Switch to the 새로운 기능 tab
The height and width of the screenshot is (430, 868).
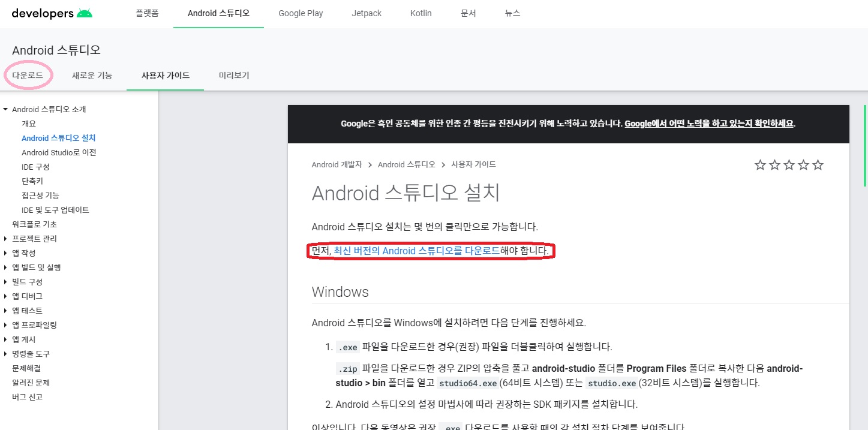click(92, 76)
